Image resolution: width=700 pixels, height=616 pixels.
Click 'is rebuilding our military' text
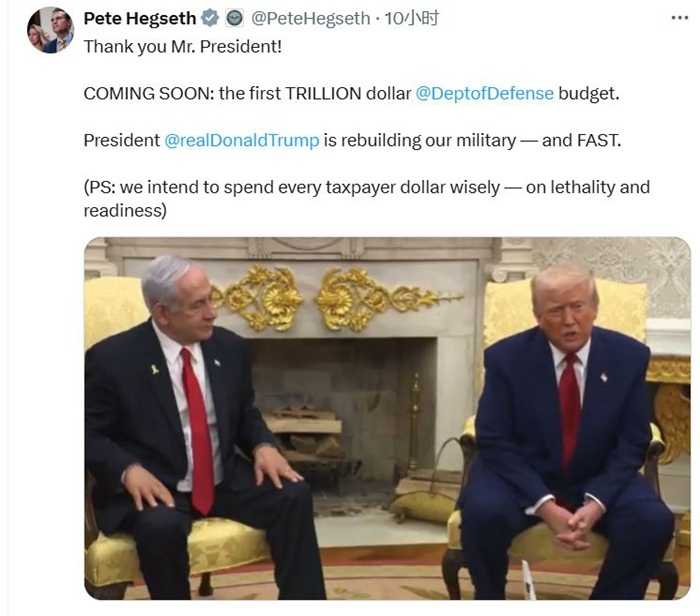click(x=420, y=141)
